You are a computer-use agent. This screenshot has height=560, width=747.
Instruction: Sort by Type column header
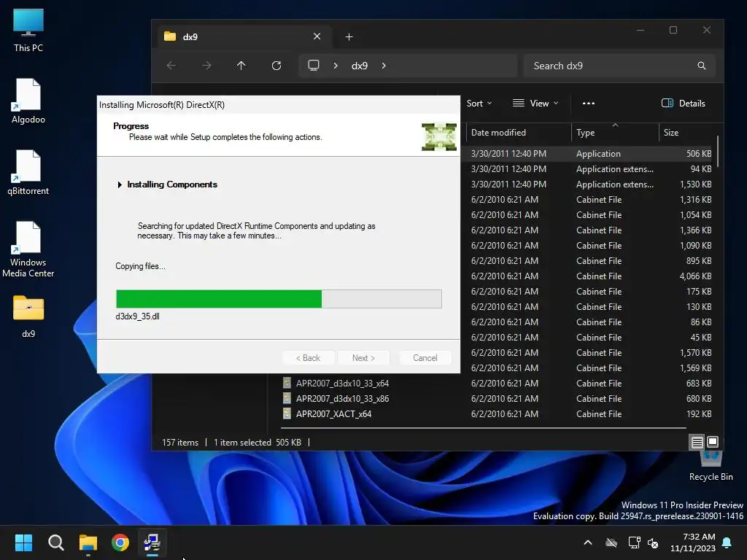click(x=615, y=133)
